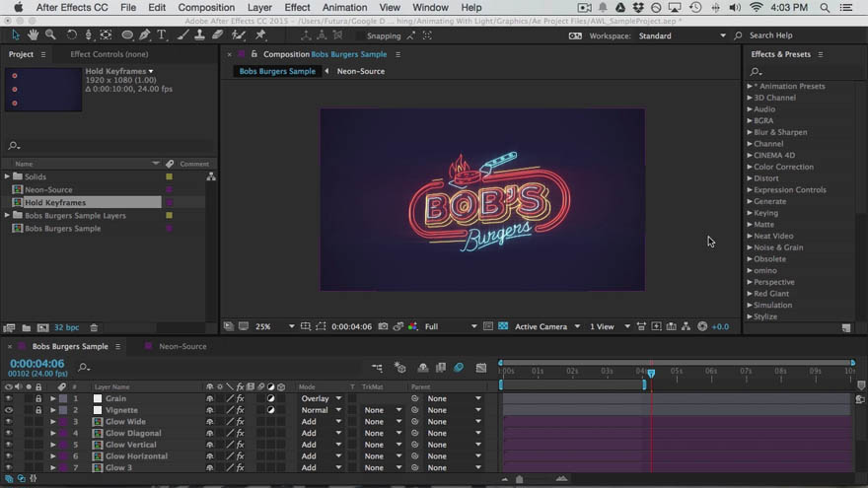Unlock the Grain layer
The image size is (868, 488).
tap(38, 398)
